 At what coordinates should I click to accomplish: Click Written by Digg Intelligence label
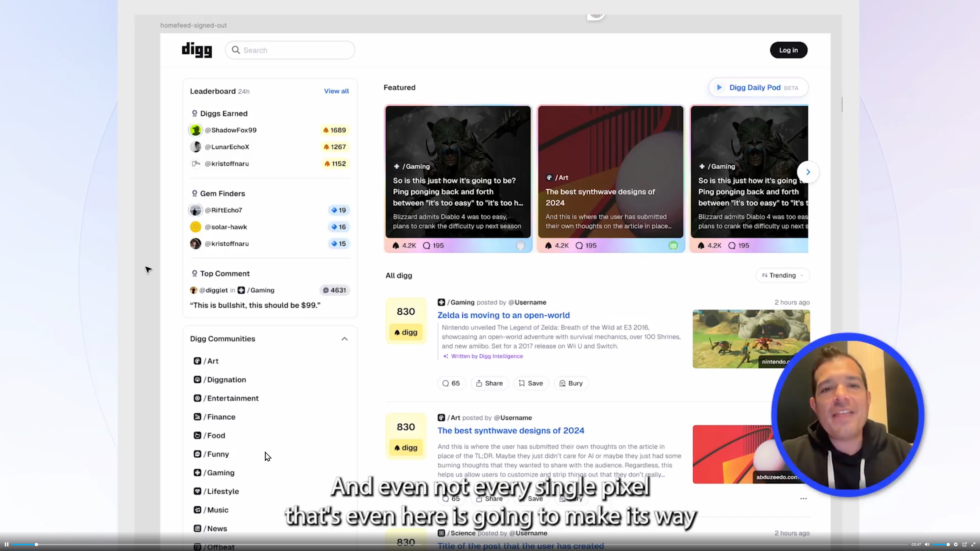coord(483,356)
